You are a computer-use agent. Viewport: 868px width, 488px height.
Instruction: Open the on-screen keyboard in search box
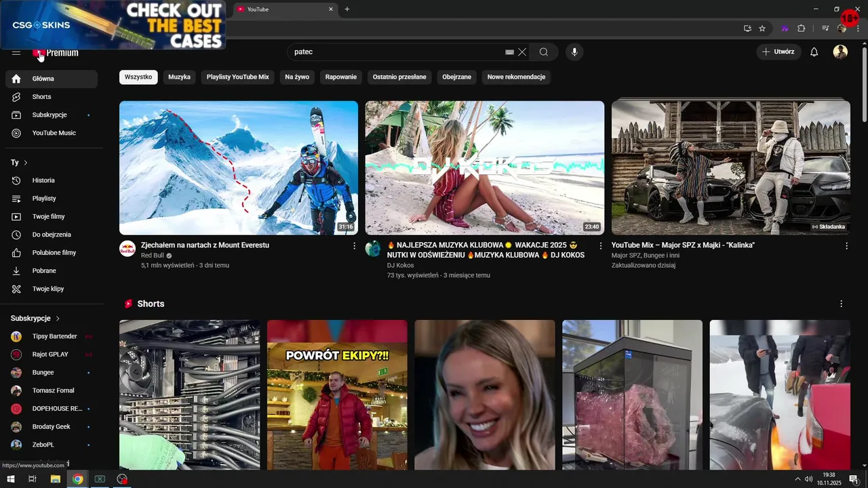point(510,52)
